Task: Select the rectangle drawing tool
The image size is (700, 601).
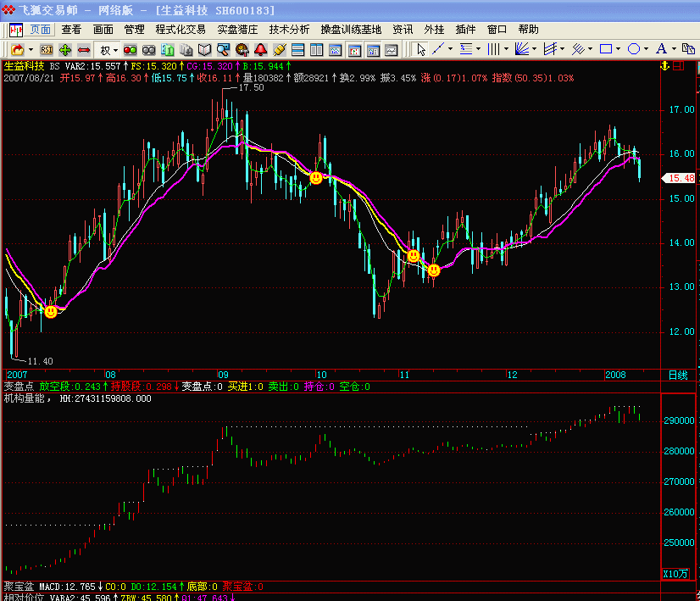Action: click(606, 49)
